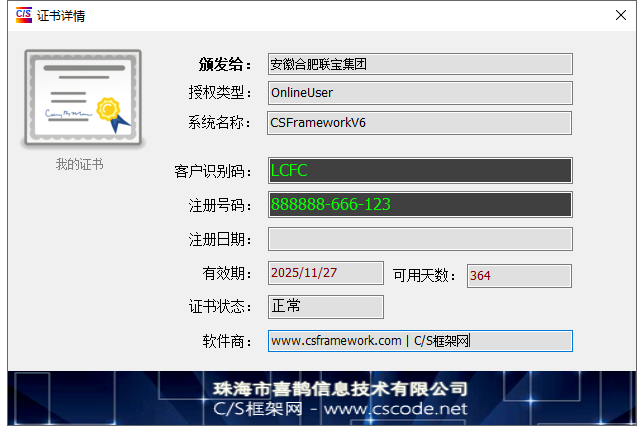This screenshot has height=433, width=644.
Task: Click the 证书状态 label
Action: pyautogui.click(x=220, y=306)
